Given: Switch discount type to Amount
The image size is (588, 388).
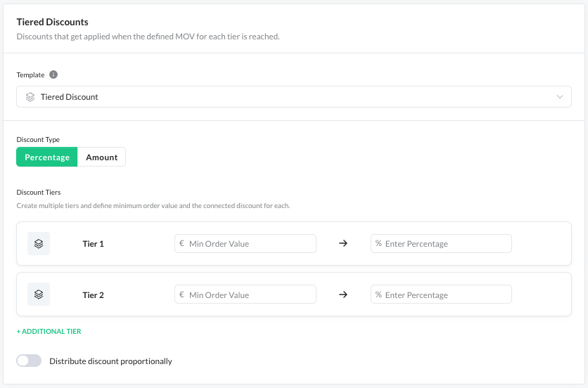Looking at the screenshot, I should pyautogui.click(x=101, y=157).
